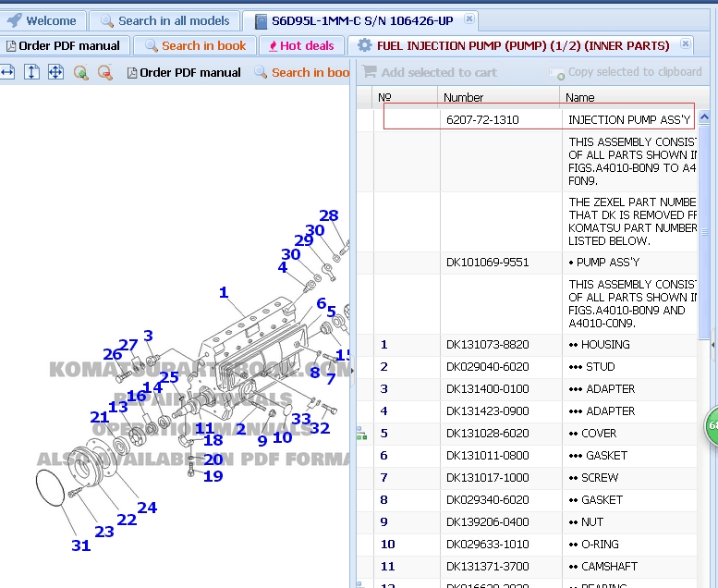Viewport: 718px width, 588px height.
Task: Click callout 23 on the diagram
Action: click(x=104, y=532)
